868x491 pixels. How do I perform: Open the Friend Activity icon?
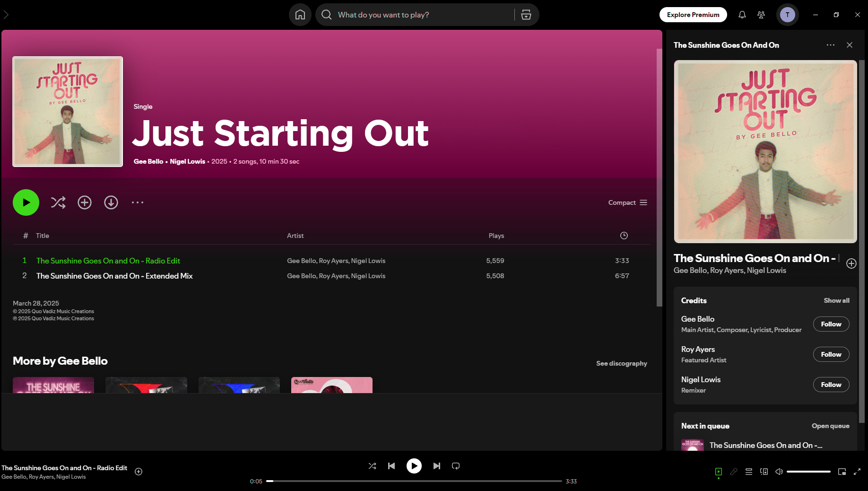coord(761,15)
